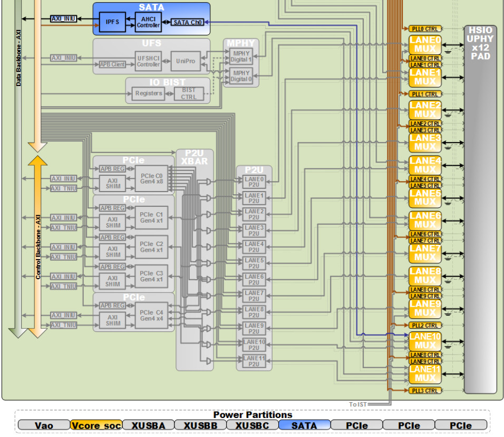Click the P2U XBAR title

coord(195,157)
